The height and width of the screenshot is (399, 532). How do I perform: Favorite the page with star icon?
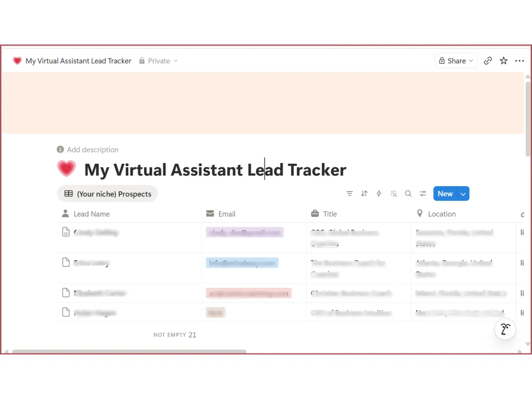(x=504, y=61)
